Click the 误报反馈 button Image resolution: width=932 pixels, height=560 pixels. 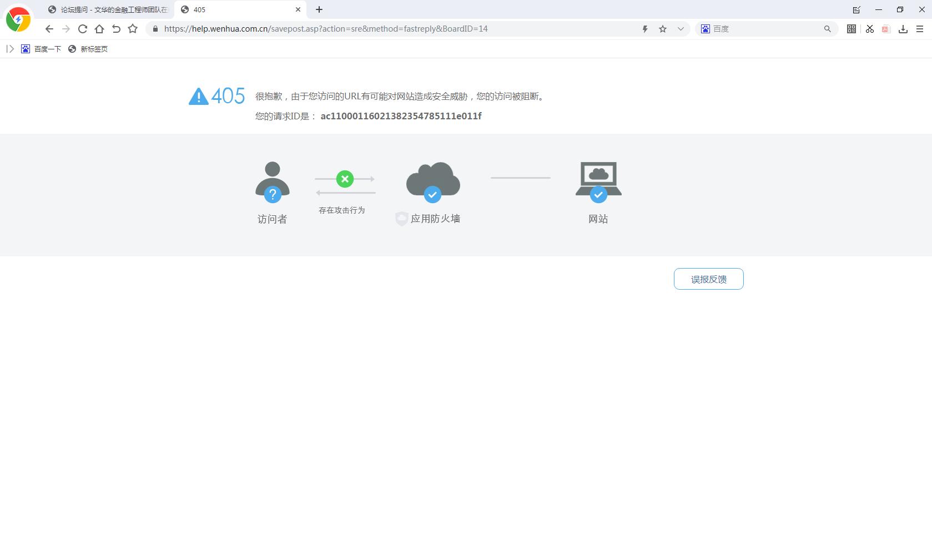click(x=708, y=279)
